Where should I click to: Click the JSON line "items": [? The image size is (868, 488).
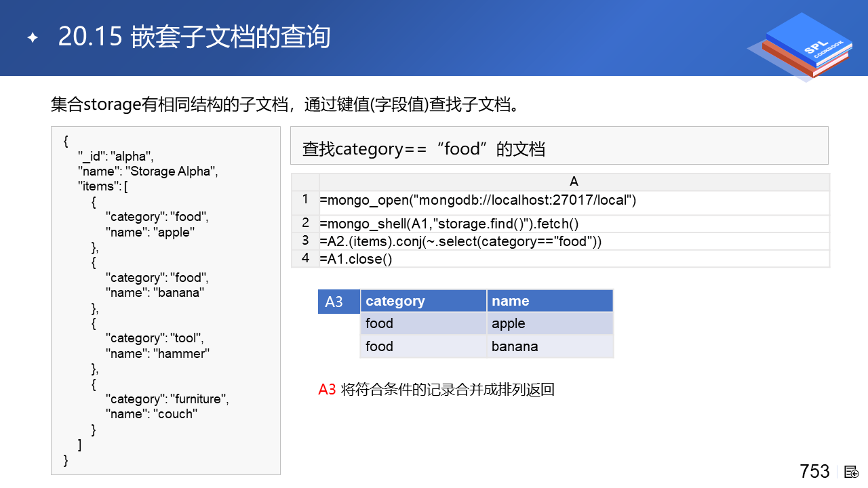[103, 186]
